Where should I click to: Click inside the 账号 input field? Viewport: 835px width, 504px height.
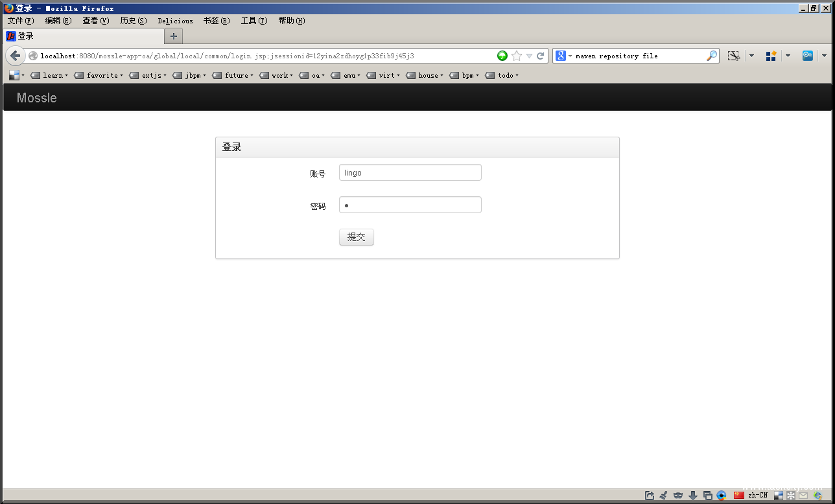(410, 172)
